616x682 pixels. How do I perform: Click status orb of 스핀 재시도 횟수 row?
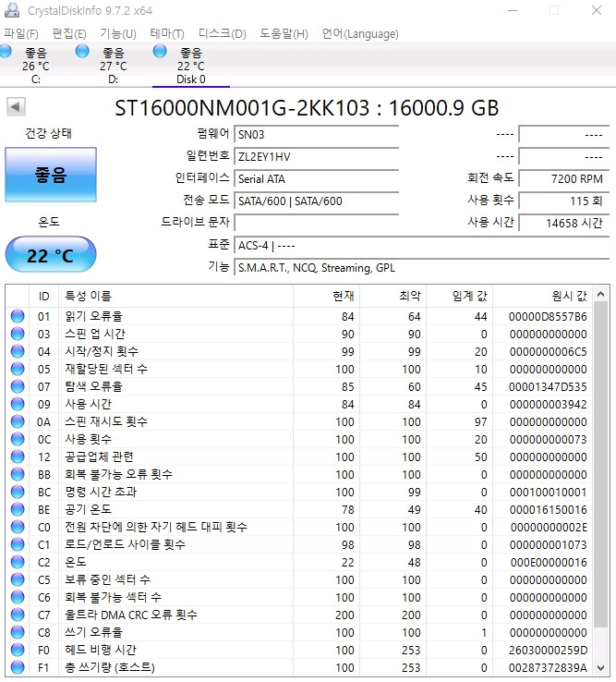18,421
